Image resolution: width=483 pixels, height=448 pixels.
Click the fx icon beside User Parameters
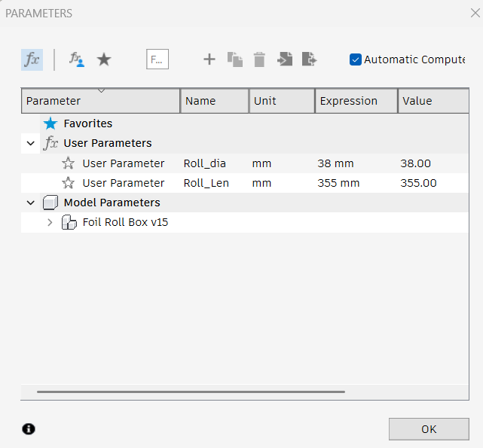pos(50,143)
